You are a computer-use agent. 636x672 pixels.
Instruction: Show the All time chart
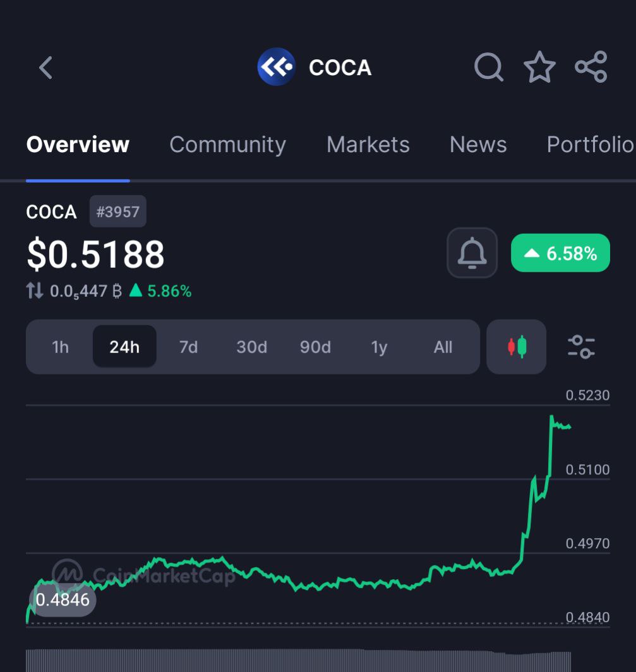pos(443,347)
